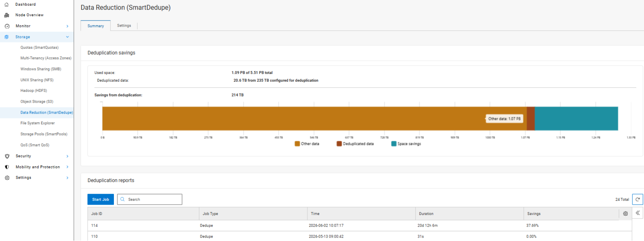644x241 pixels.
Task: Switch to the Summary tab
Action: [96, 26]
